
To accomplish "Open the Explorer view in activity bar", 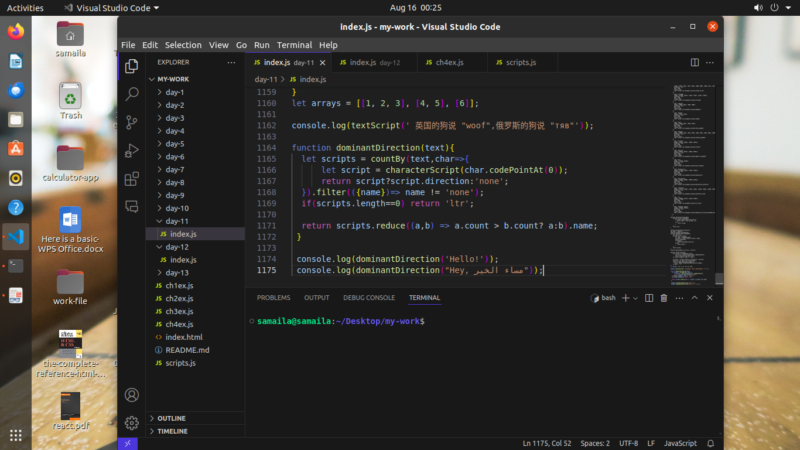I will (132, 66).
